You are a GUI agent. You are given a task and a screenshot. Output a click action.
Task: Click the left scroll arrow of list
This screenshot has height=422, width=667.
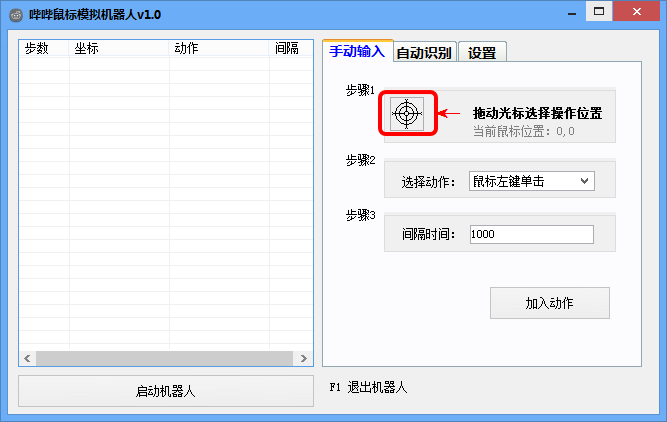27,358
